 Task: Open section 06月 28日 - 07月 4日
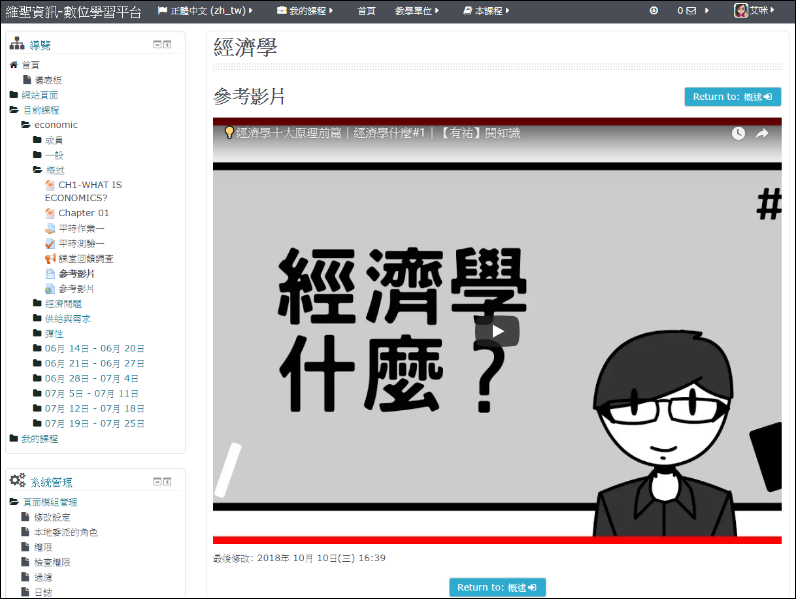coord(91,379)
